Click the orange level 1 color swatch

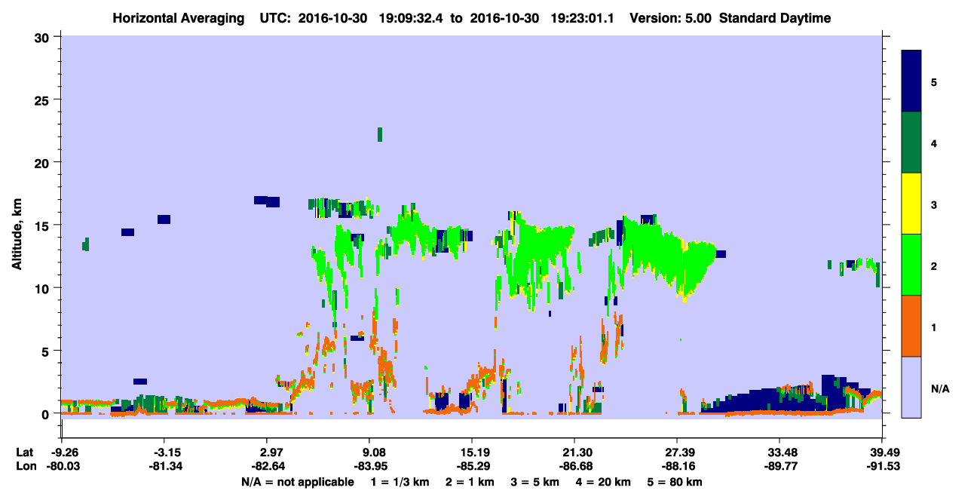[x=911, y=326]
